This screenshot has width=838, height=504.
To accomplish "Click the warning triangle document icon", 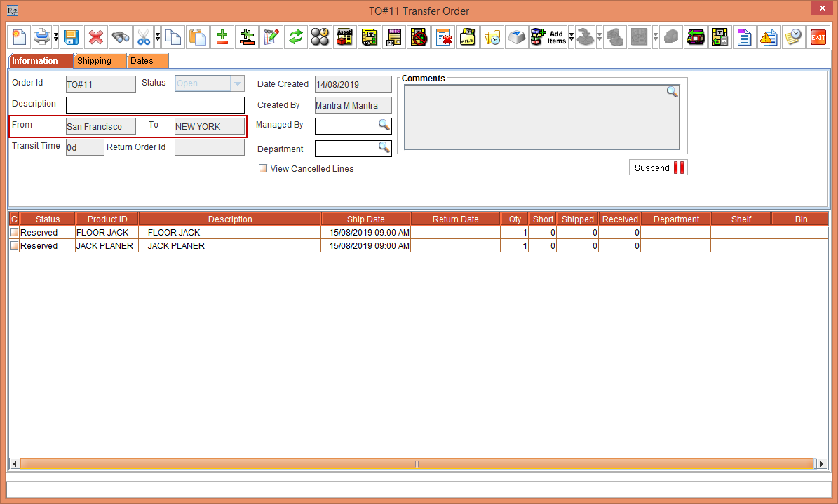I will (769, 37).
